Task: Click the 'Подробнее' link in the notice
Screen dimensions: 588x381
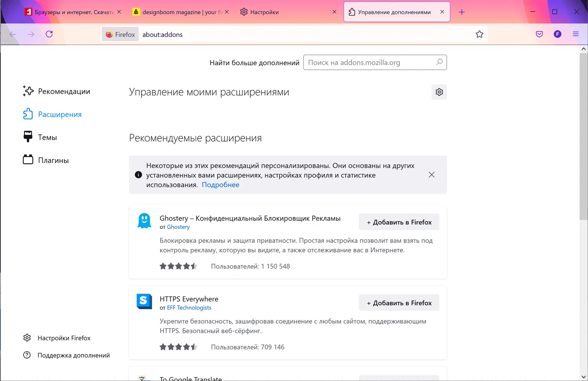Action: pos(220,185)
